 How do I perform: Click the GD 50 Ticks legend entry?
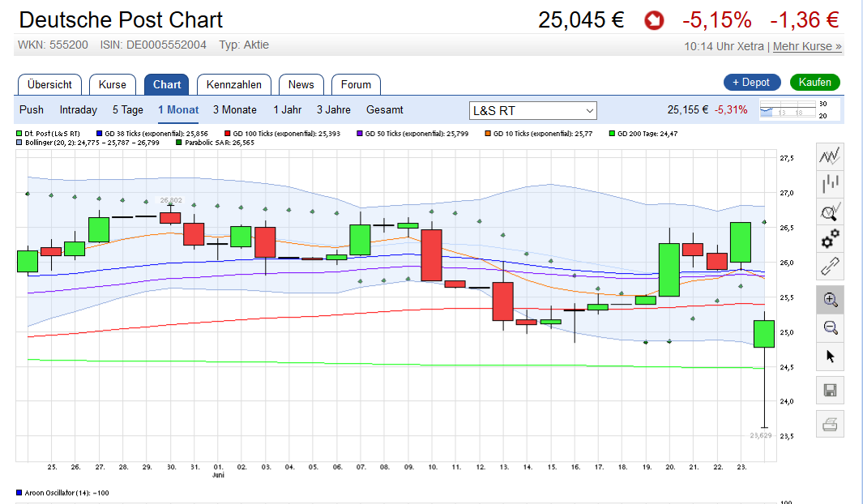[412, 133]
